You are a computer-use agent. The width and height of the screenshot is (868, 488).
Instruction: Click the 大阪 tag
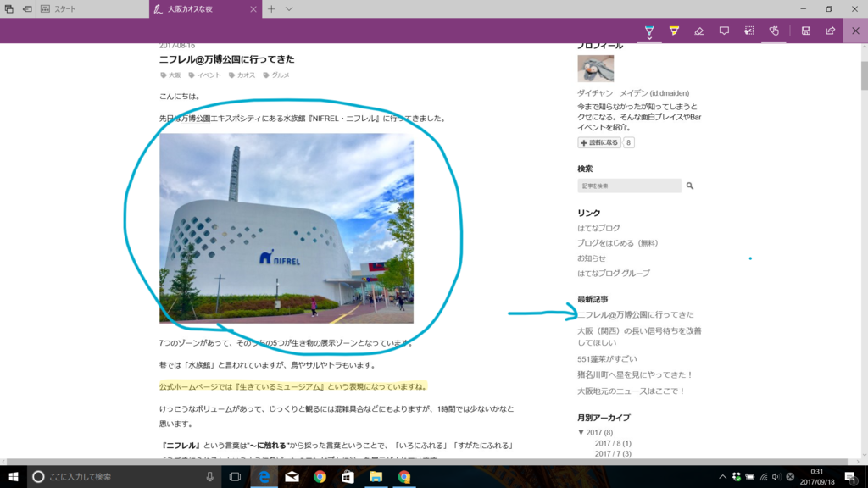(x=170, y=75)
